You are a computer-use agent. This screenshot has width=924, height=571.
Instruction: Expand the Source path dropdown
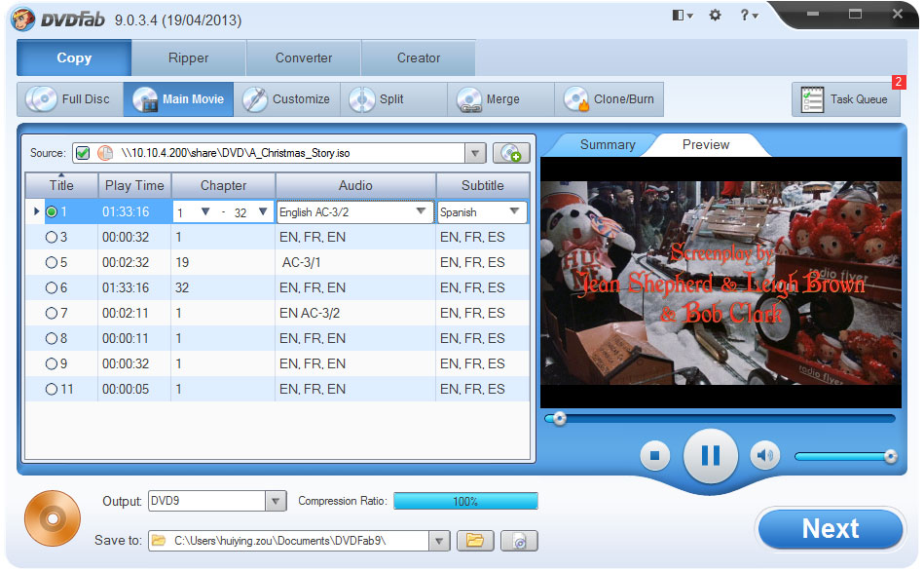(475, 153)
